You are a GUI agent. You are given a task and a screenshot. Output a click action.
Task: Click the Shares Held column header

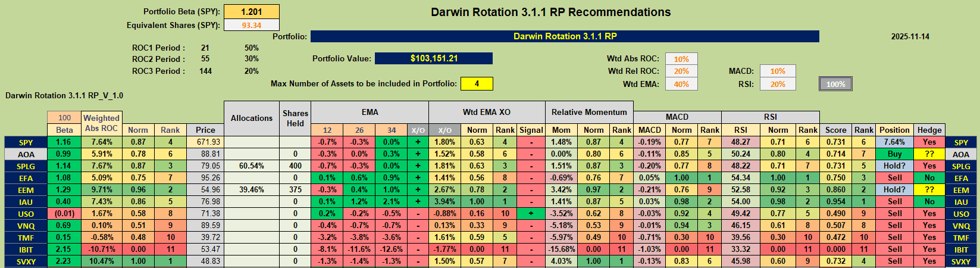point(295,118)
